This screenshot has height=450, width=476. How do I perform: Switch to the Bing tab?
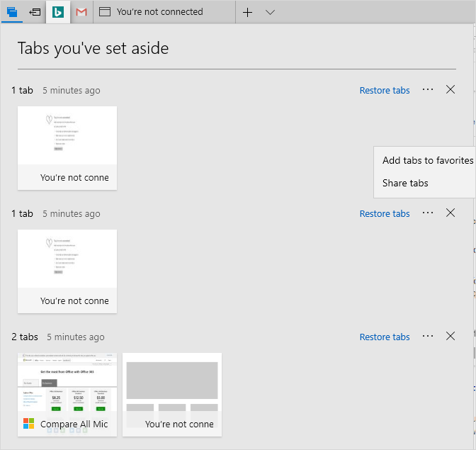[59, 12]
